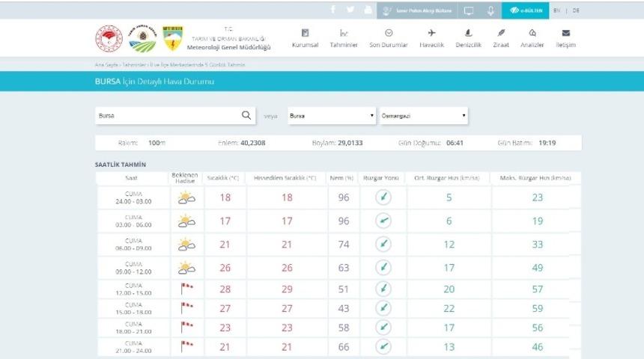
Task: Click wind flag icon for 12.00 - 15.00
Action: [x=186, y=289]
